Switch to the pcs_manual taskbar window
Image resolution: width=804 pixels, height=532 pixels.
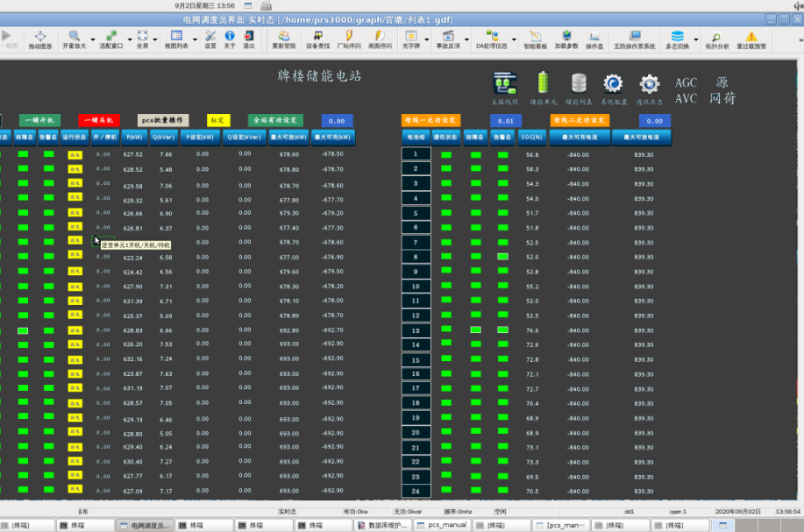click(443, 525)
